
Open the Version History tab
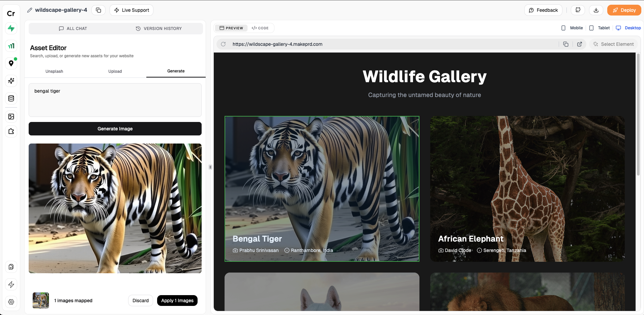click(x=158, y=28)
